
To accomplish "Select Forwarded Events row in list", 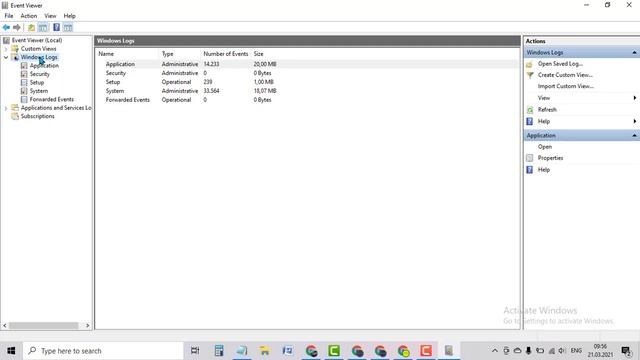I will point(307,100).
